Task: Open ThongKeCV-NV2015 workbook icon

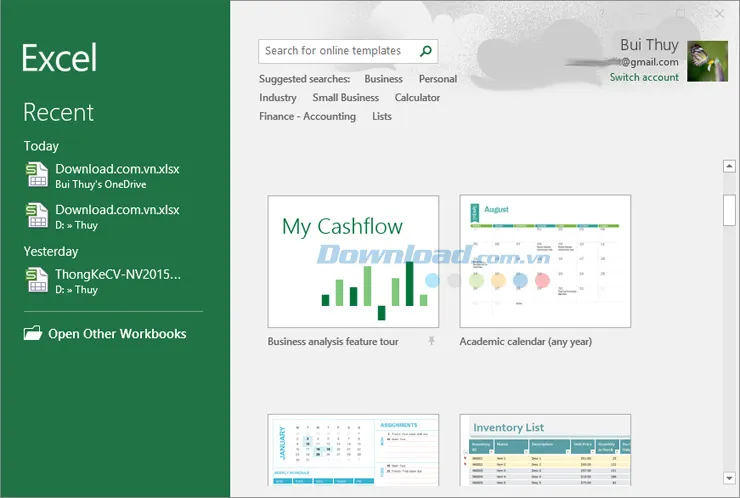Action: pos(37,280)
